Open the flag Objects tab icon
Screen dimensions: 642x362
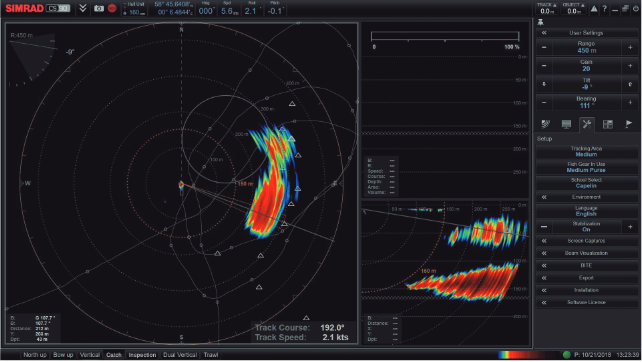(x=628, y=124)
